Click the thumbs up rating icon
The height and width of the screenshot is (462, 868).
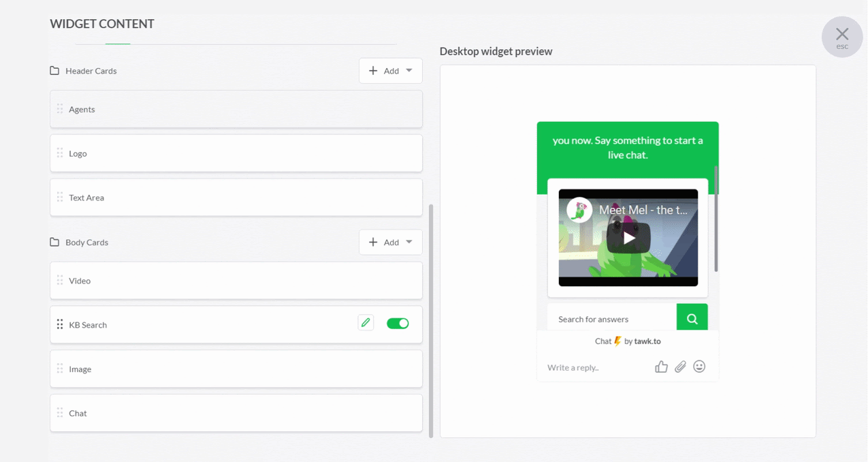661,367
